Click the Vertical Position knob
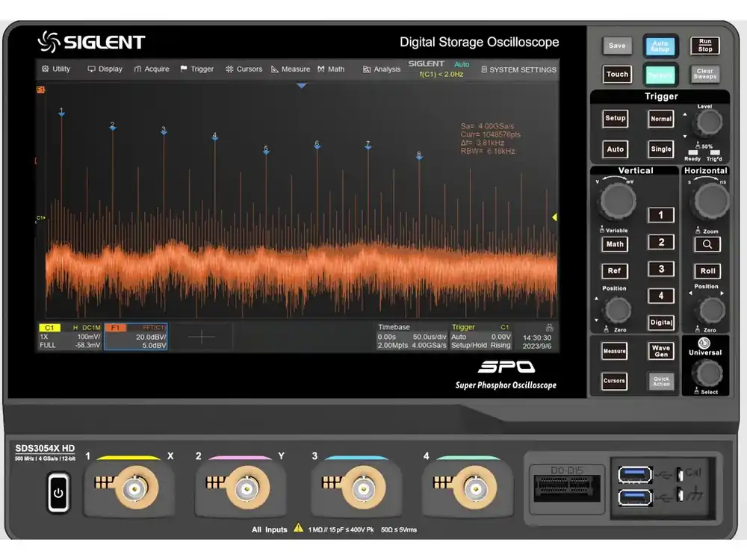 click(x=618, y=310)
